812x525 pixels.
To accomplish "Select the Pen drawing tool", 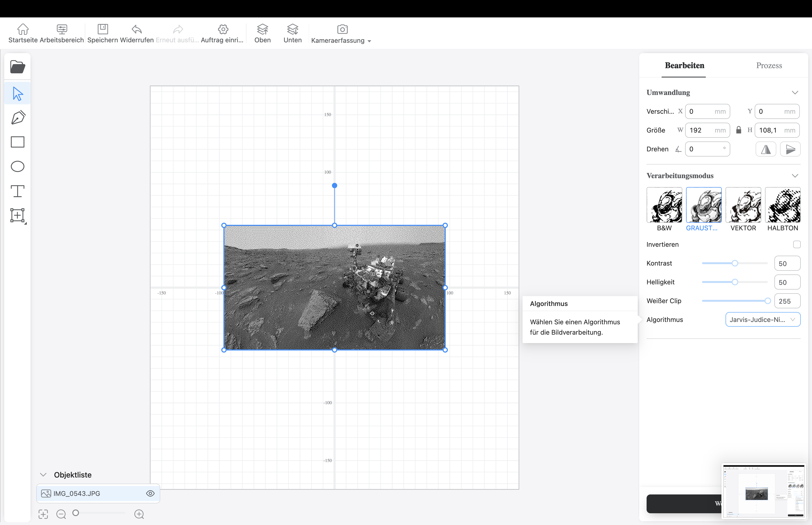I will point(18,117).
